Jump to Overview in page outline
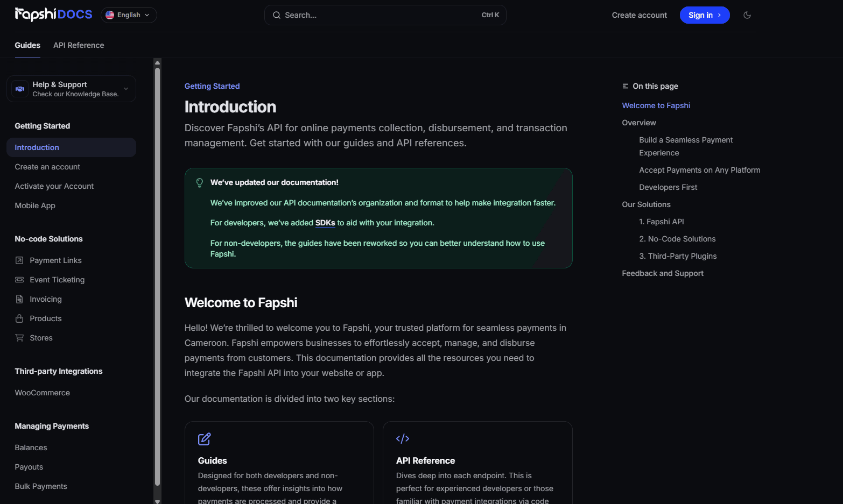 639,123
